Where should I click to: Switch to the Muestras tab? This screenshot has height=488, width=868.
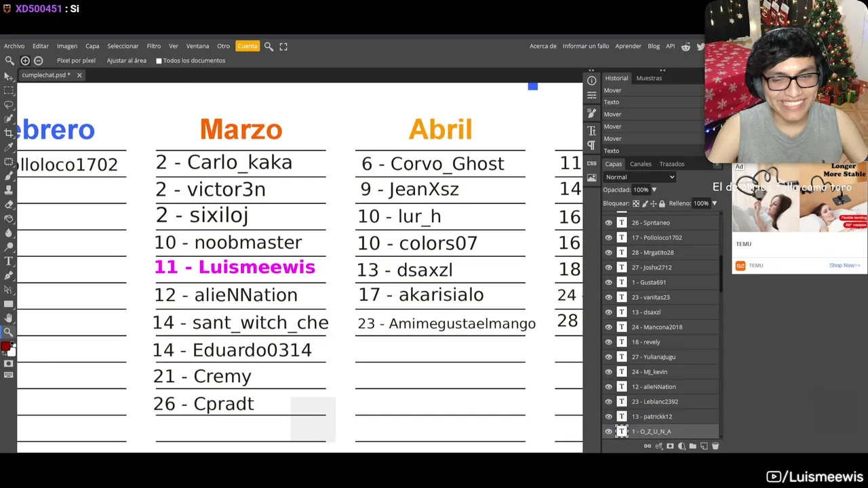point(649,78)
